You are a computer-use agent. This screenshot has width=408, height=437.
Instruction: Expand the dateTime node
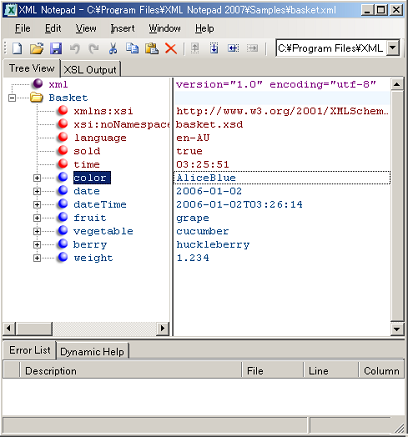pyautogui.click(x=37, y=205)
